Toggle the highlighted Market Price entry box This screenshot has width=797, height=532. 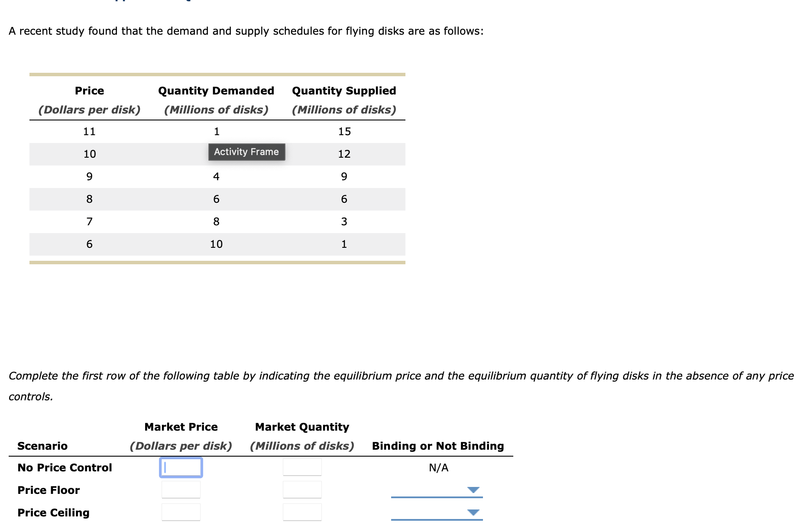(x=181, y=467)
